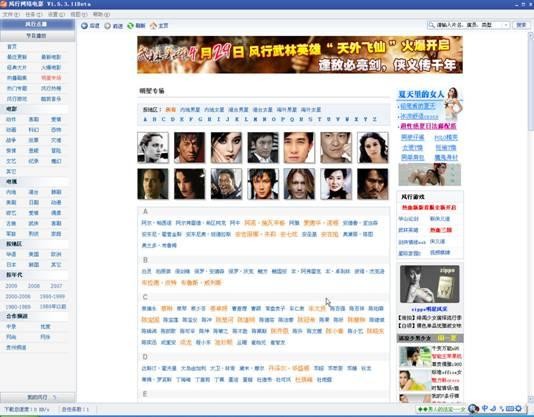534x417 pixels.
Task: Click the download speed status bar entry
Action: [27, 409]
